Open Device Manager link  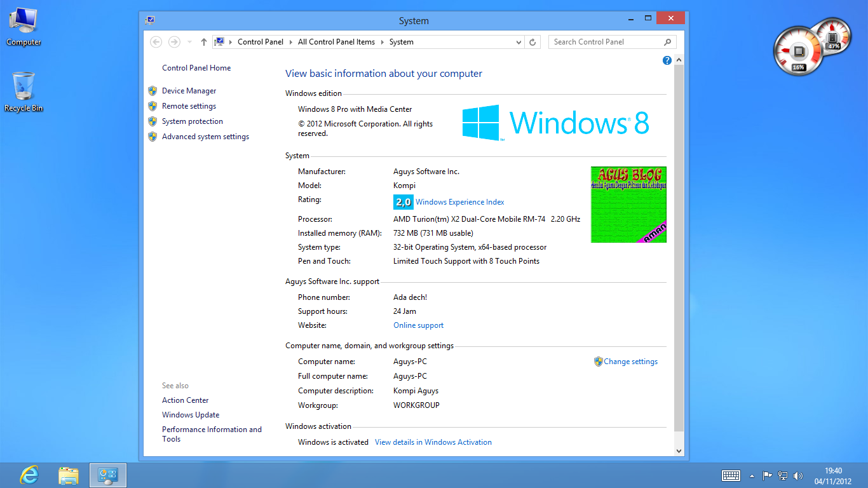[189, 91]
